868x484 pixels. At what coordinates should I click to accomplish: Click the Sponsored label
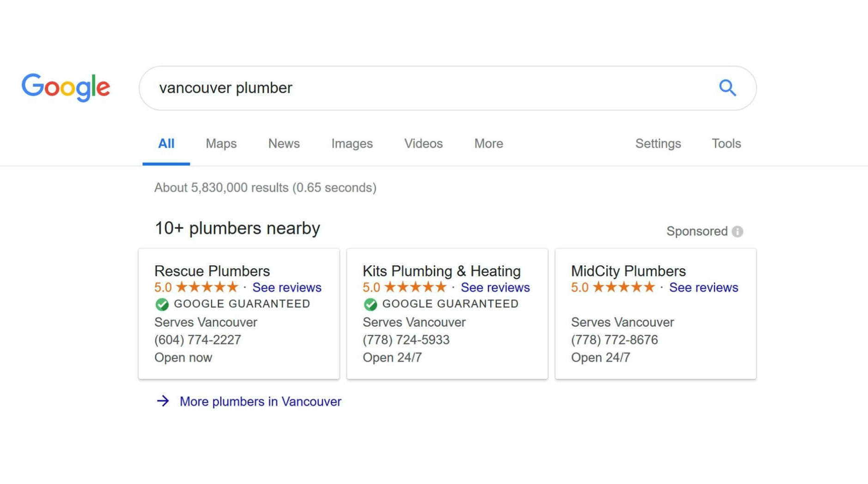(697, 231)
